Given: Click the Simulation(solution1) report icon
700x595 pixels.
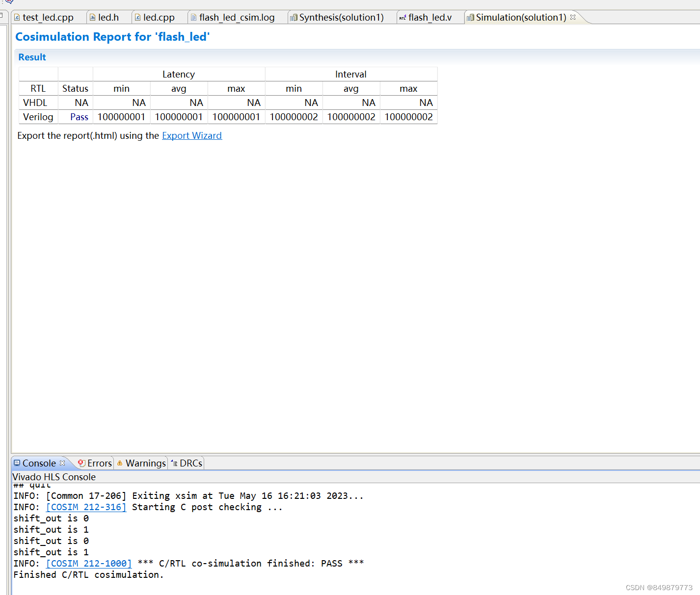Looking at the screenshot, I should click(470, 18).
